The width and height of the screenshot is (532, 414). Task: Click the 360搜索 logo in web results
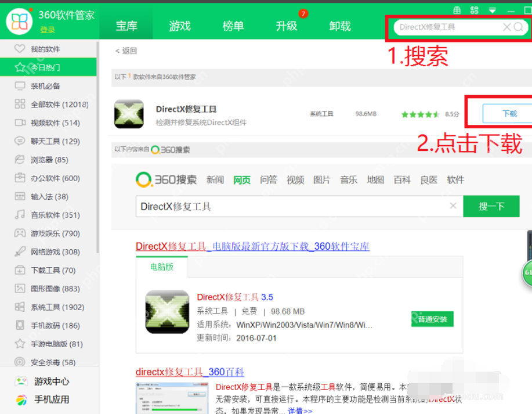point(166,179)
